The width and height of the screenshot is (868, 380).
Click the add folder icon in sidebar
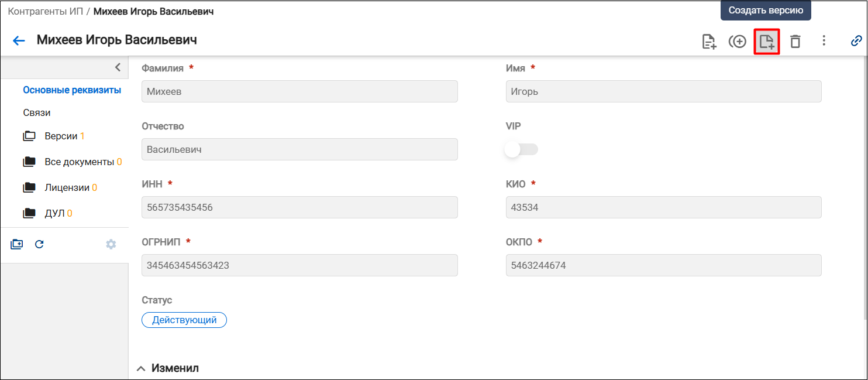pyautogui.click(x=16, y=244)
